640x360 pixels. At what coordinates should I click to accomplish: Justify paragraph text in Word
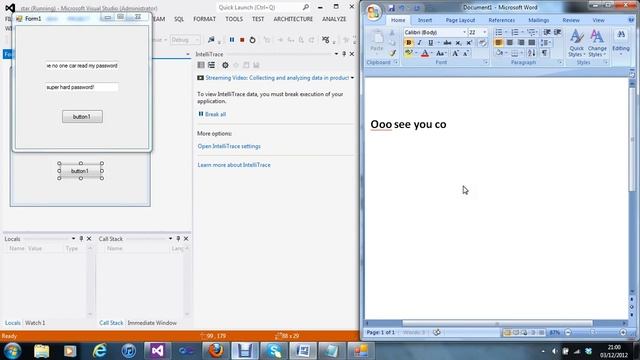point(531,42)
